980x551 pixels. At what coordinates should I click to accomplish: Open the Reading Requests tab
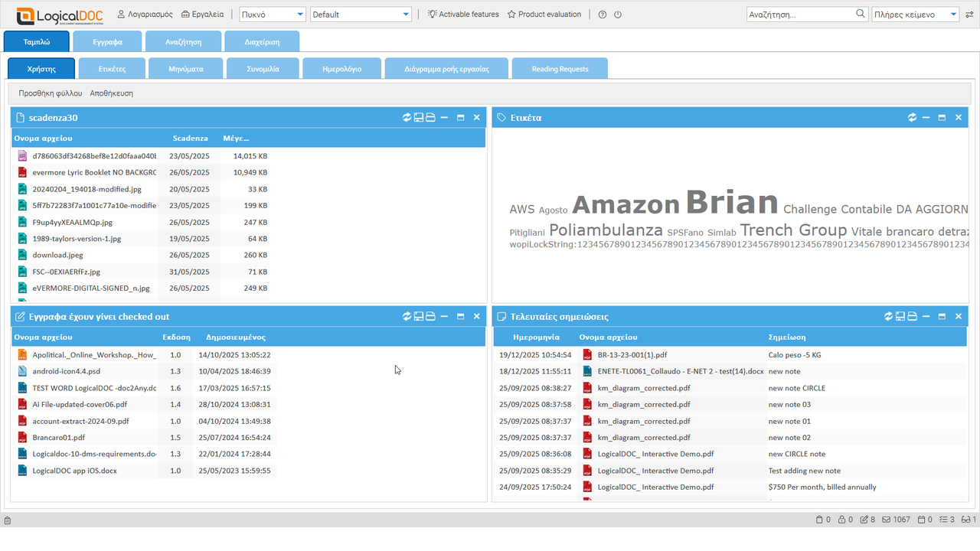pos(560,68)
